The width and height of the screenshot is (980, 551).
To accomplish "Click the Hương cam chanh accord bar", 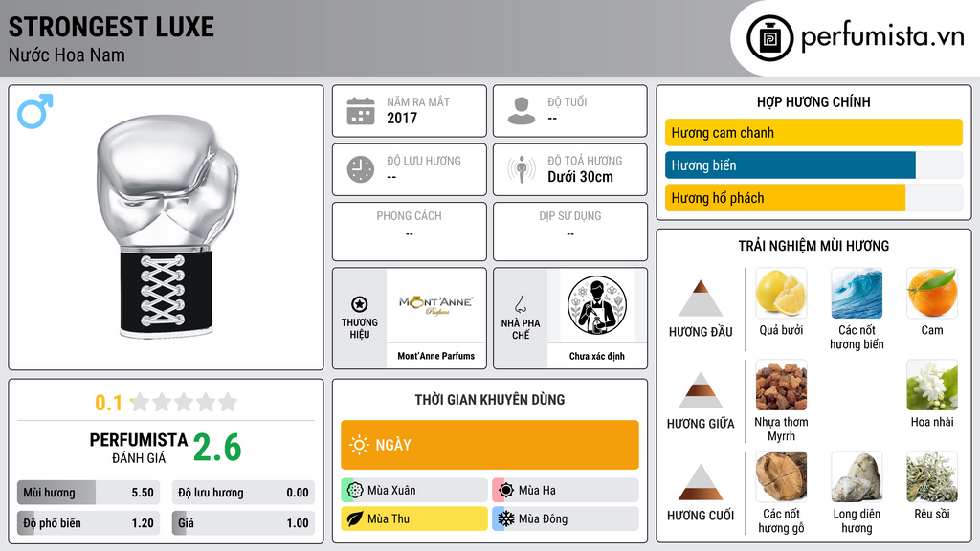I will tap(813, 132).
